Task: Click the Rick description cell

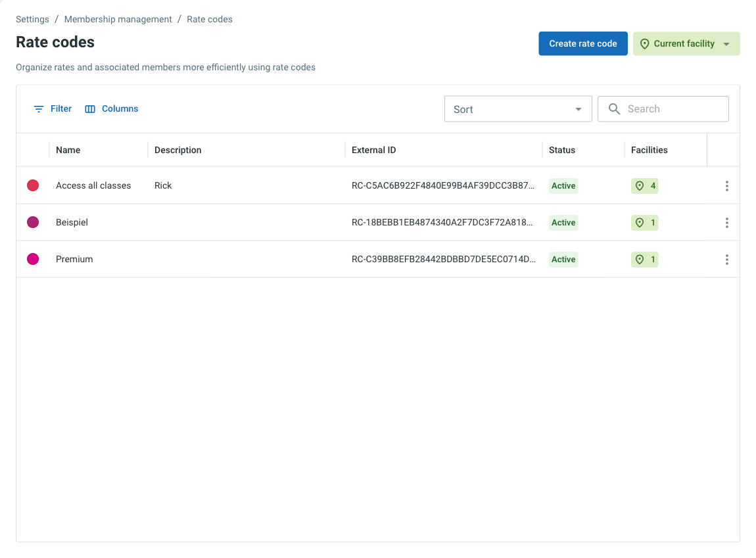Action: pos(163,185)
